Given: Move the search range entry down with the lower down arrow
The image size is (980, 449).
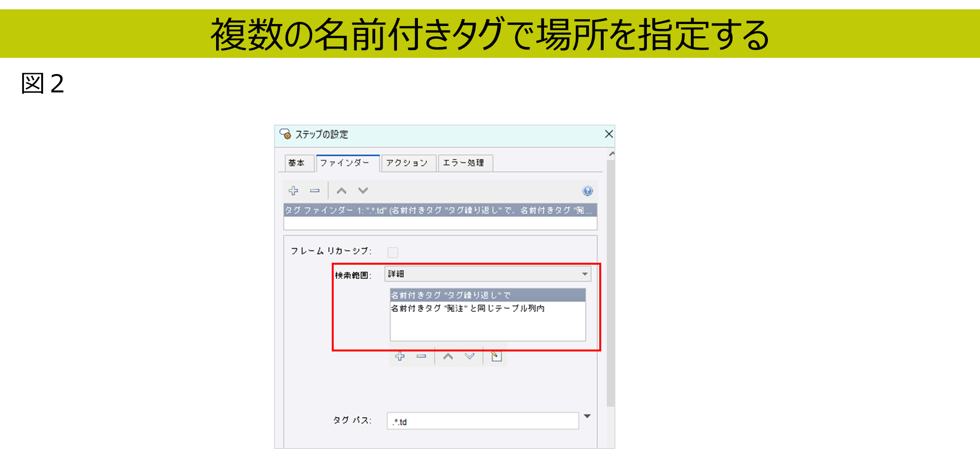Looking at the screenshot, I should (469, 356).
